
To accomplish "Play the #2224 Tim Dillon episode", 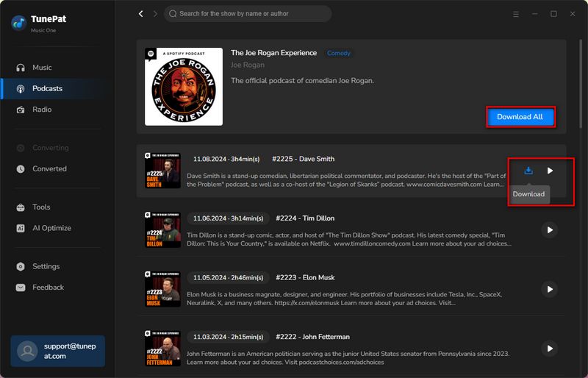I will click(x=549, y=230).
